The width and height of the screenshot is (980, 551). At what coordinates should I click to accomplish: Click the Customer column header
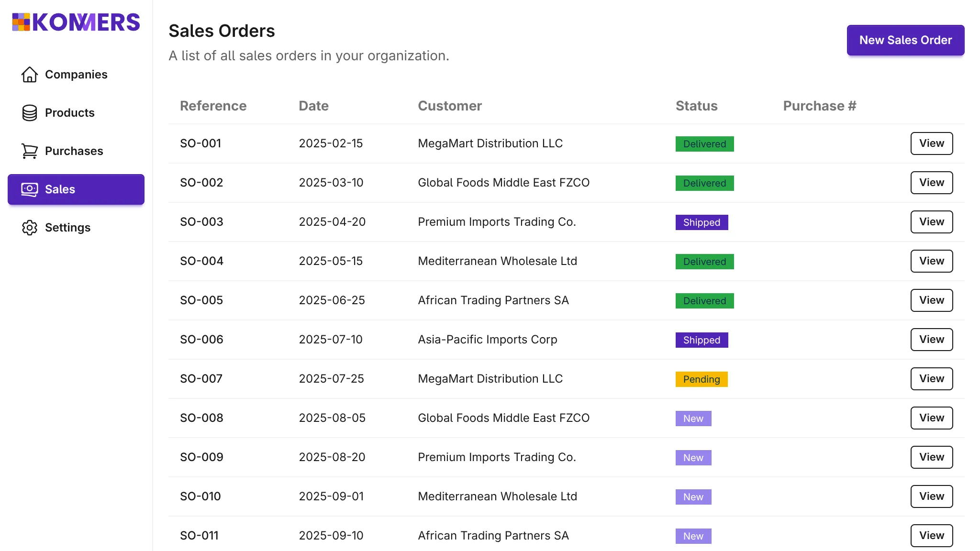[449, 106]
